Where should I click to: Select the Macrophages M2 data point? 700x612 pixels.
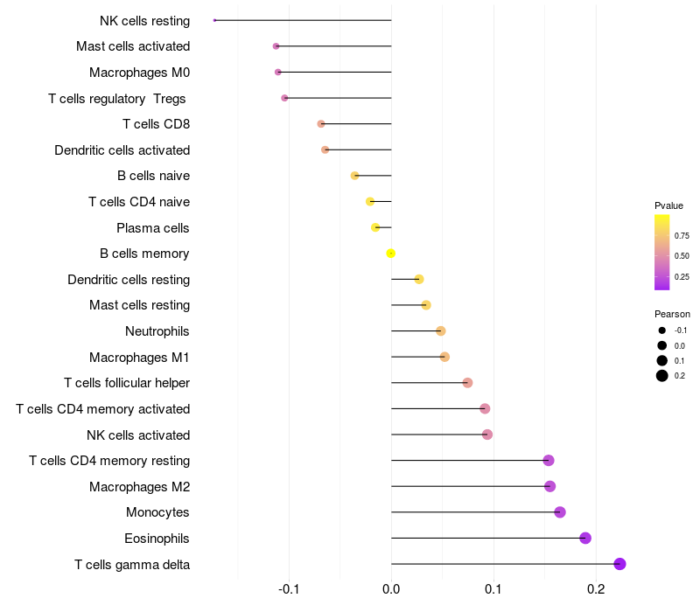pyautogui.click(x=549, y=486)
